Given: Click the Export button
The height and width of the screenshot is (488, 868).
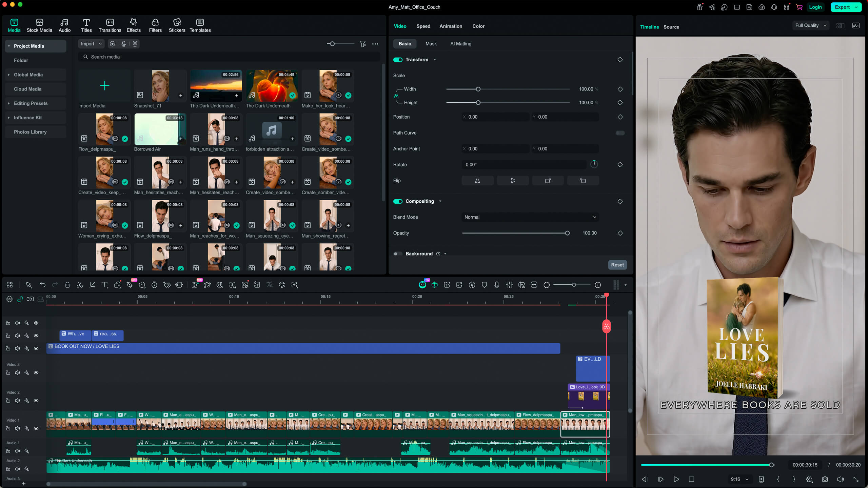Looking at the screenshot, I should [x=842, y=7].
